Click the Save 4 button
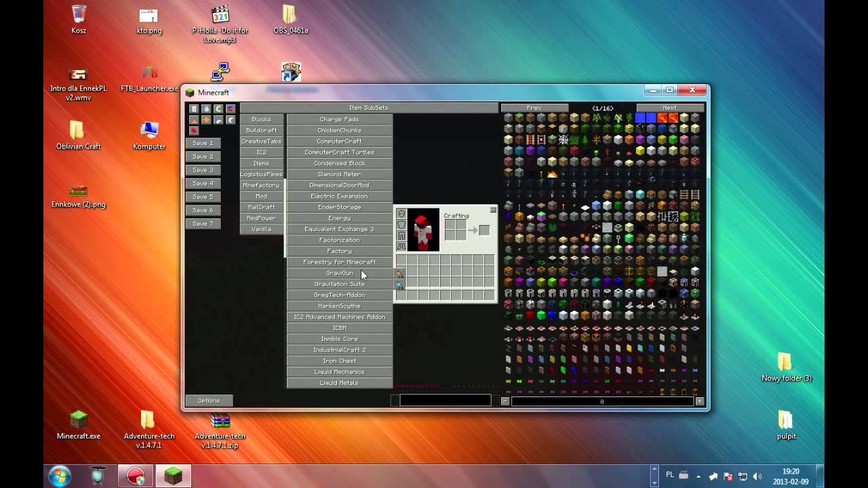This screenshot has height=488, width=868. tap(203, 183)
